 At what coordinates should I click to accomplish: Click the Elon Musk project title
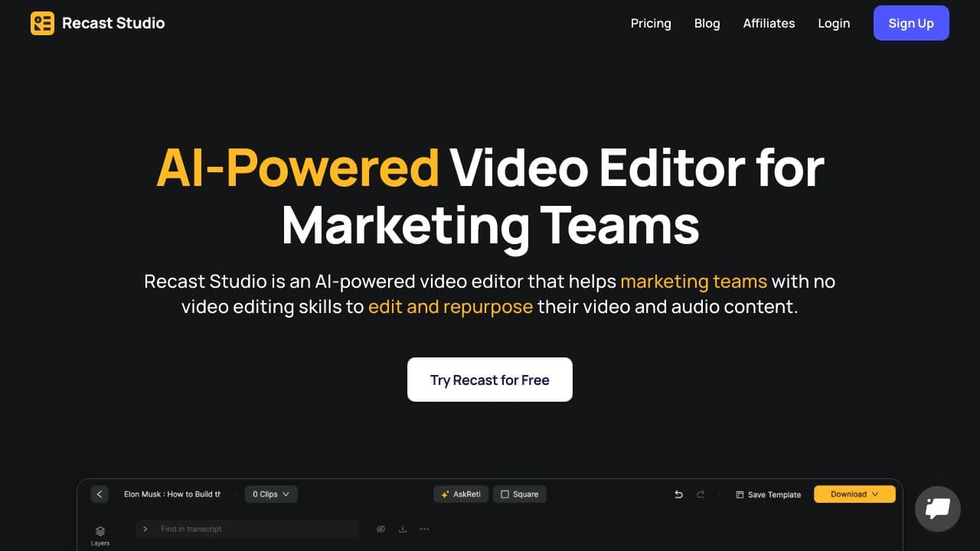tap(172, 494)
